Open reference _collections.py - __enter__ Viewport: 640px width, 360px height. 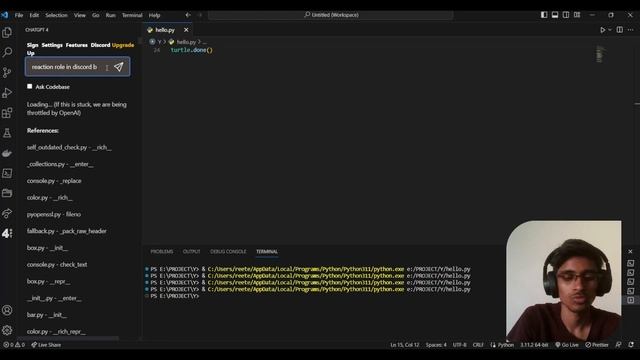[60, 164]
